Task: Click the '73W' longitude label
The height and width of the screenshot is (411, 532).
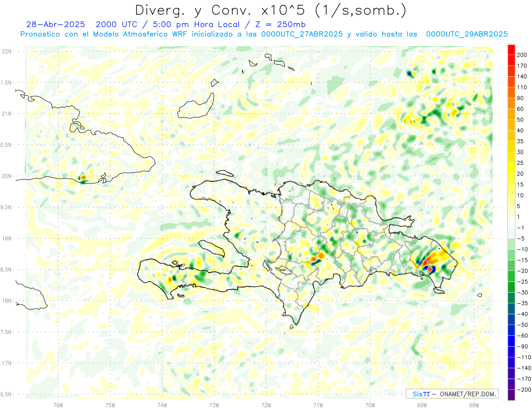Action: [214, 405]
